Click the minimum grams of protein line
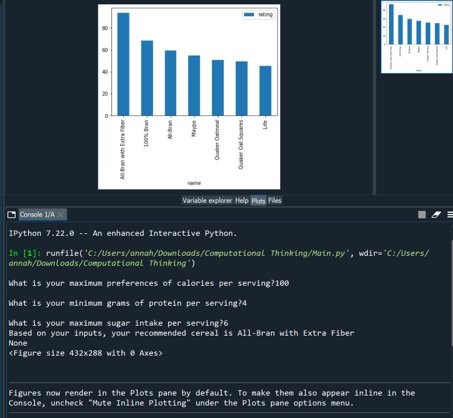Screen dimensions: 453x418 [128, 303]
